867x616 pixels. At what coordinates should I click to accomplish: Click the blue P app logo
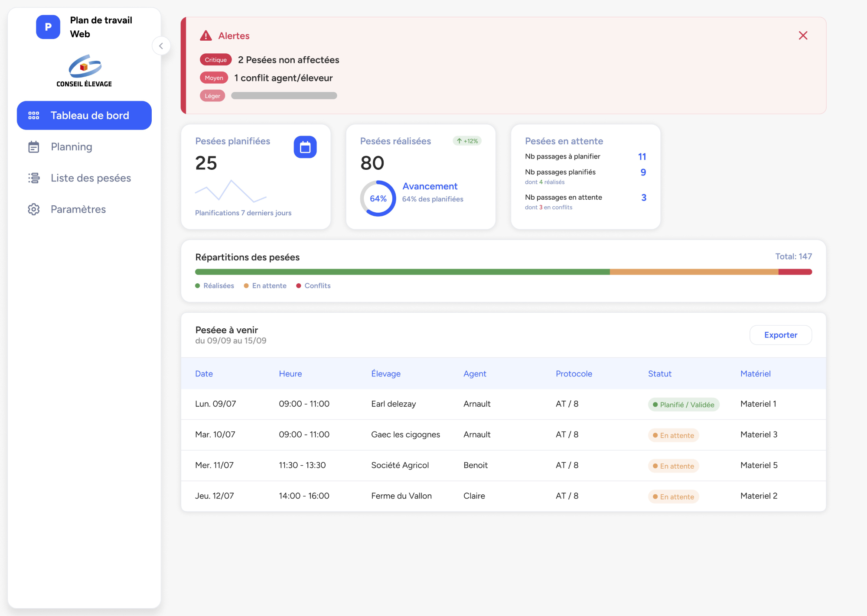click(48, 27)
